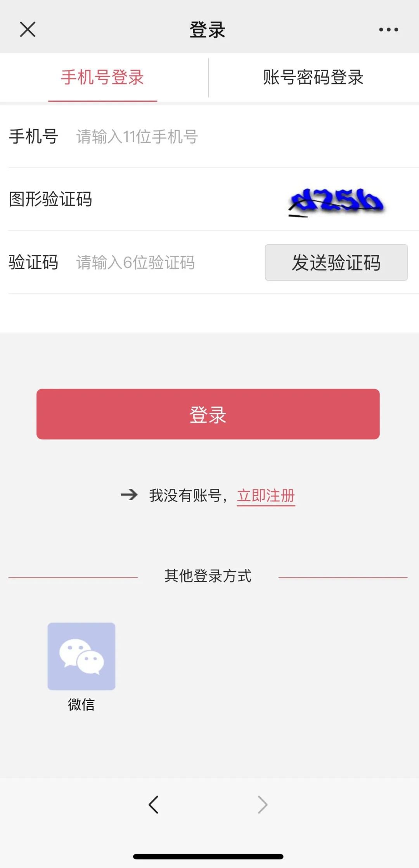Click the arrow icon beside 我没有账号
419x868 pixels.
click(x=129, y=495)
